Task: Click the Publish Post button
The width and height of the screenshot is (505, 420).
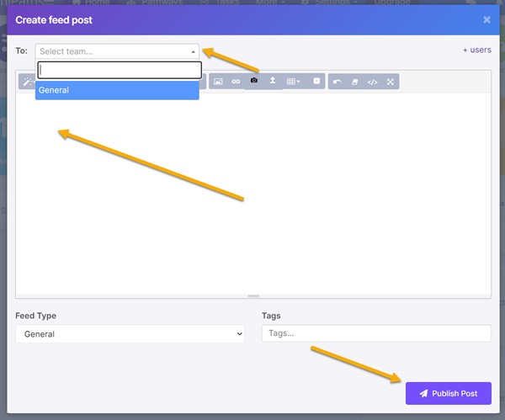Action: [x=448, y=393]
